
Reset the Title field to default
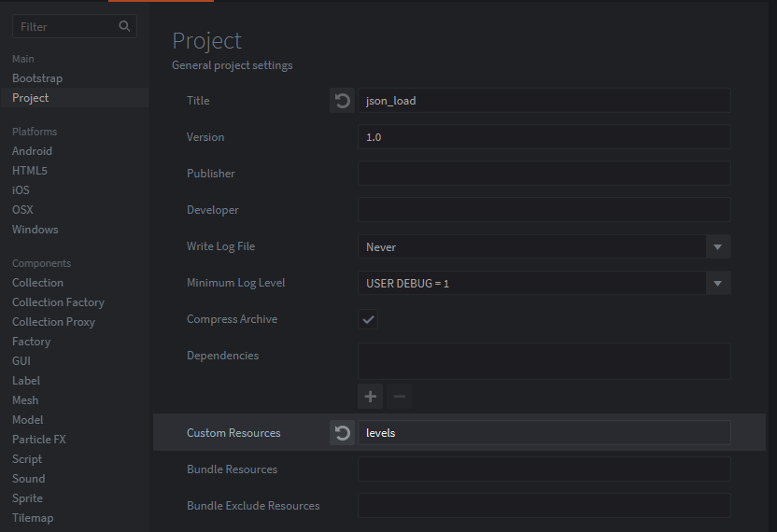point(343,101)
